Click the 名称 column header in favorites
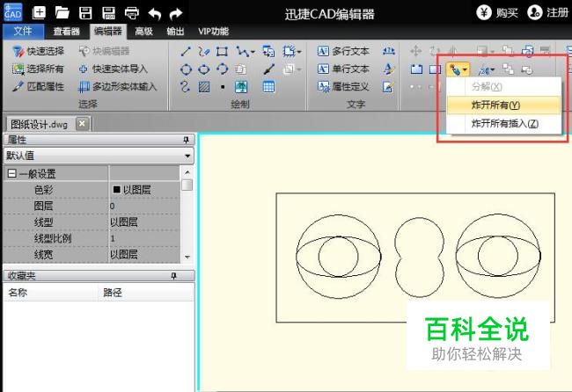572x392 pixels. (x=50, y=293)
